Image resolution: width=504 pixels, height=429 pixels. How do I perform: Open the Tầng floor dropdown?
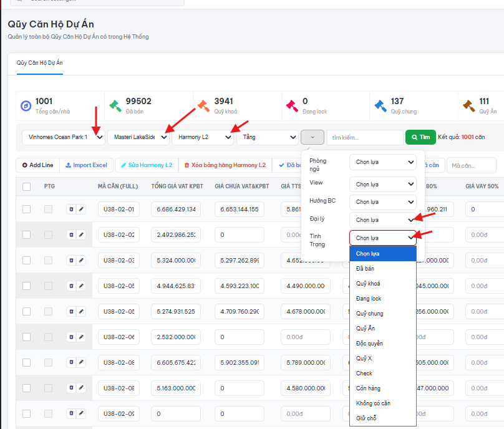pyautogui.click(x=268, y=137)
